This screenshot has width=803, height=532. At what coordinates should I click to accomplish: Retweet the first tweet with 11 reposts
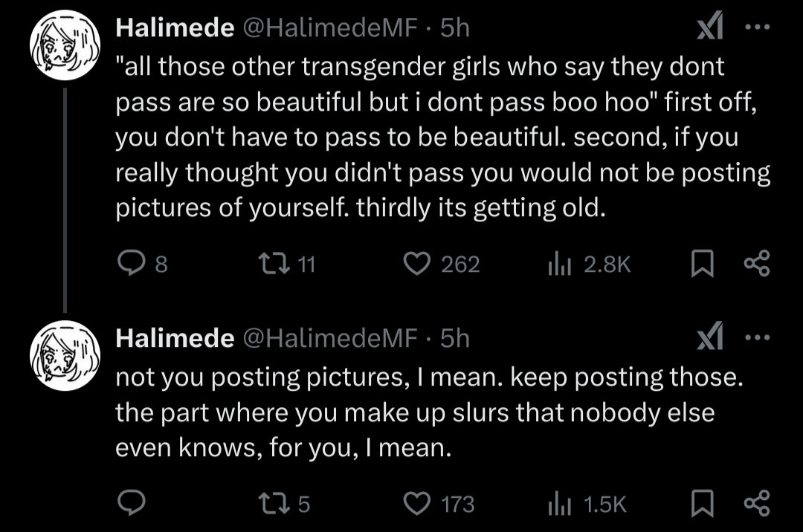268,264
